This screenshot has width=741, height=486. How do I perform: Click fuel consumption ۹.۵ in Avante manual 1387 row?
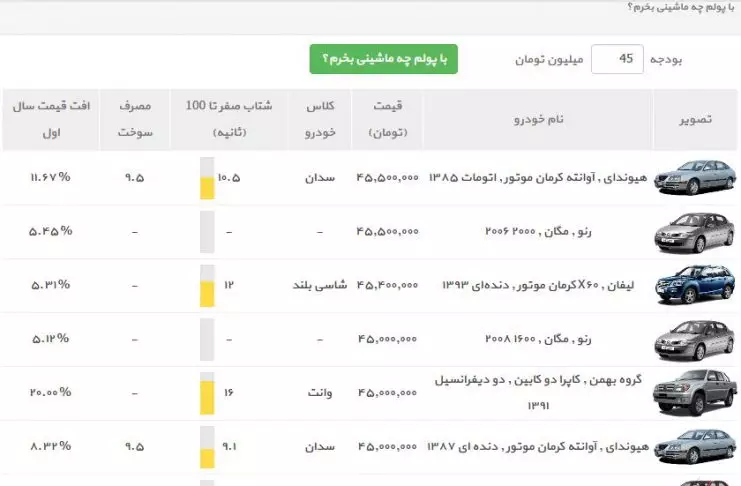[135, 446]
